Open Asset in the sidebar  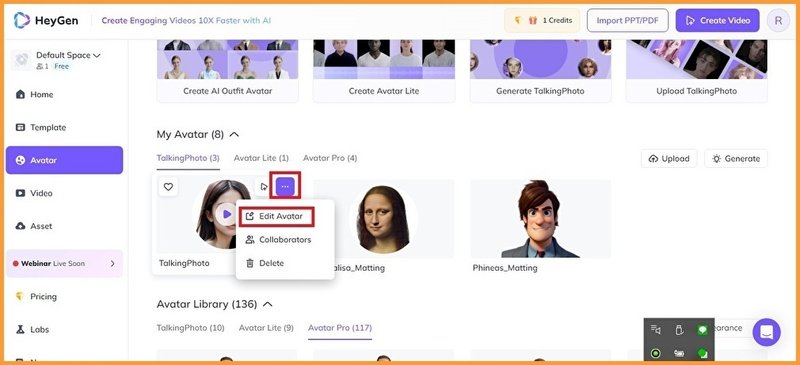tap(64, 226)
